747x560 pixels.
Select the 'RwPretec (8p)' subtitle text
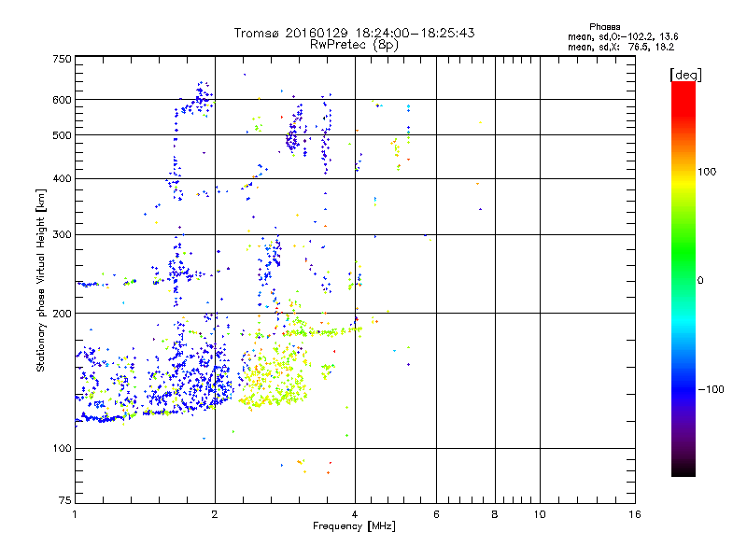(354, 45)
